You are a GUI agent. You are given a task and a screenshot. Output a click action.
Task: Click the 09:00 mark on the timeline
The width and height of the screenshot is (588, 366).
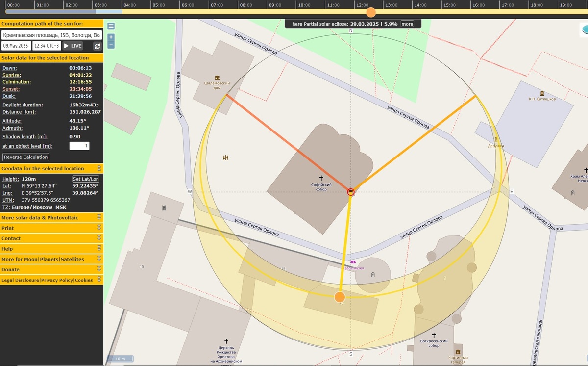[275, 5]
